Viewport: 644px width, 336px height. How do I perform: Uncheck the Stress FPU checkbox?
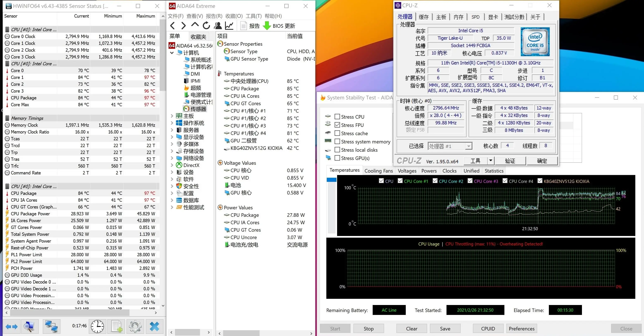[x=337, y=125]
